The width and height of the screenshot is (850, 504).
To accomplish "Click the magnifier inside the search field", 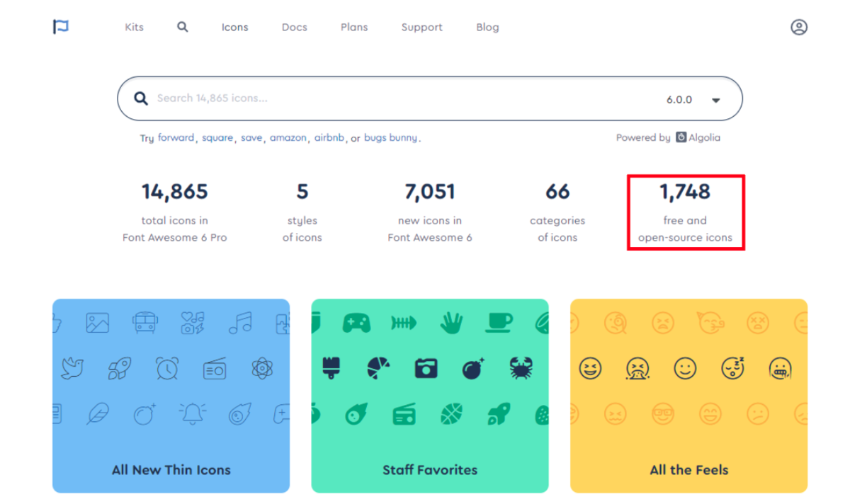I will point(141,98).
